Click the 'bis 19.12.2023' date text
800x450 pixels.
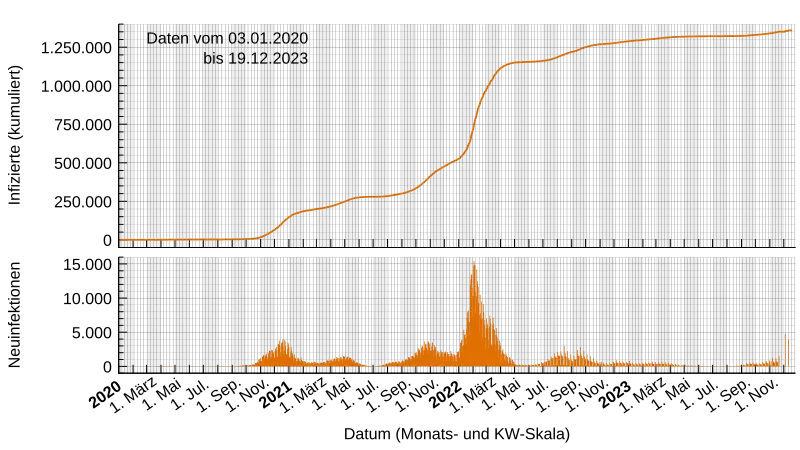(255, 59)
